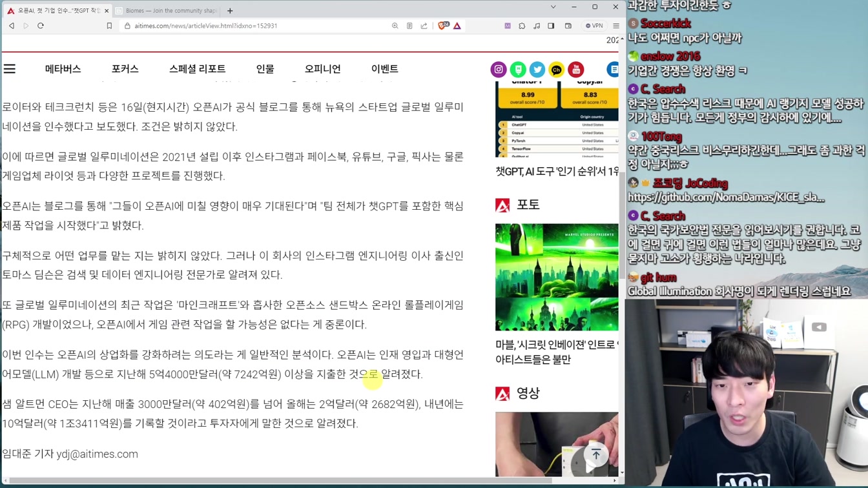This screenshot has height=488, width=868.
Task: Open the 인물 menu
Action: [265, 68]
